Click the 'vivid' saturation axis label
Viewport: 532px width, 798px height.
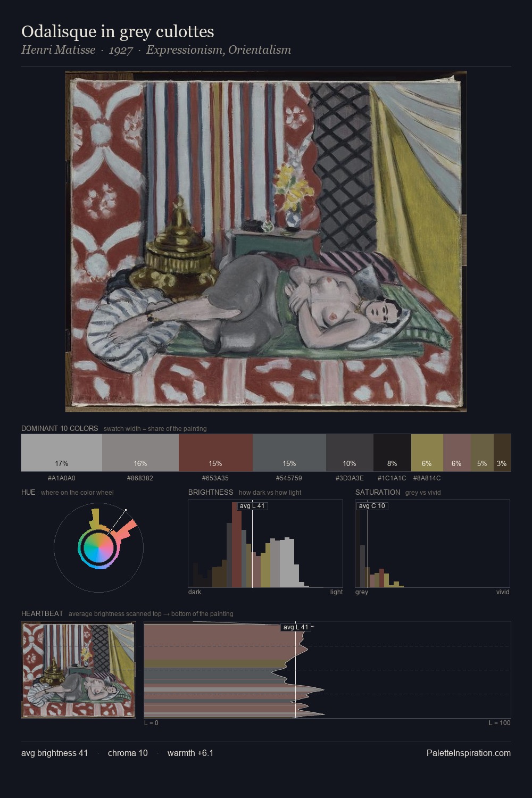coord(503,592)
